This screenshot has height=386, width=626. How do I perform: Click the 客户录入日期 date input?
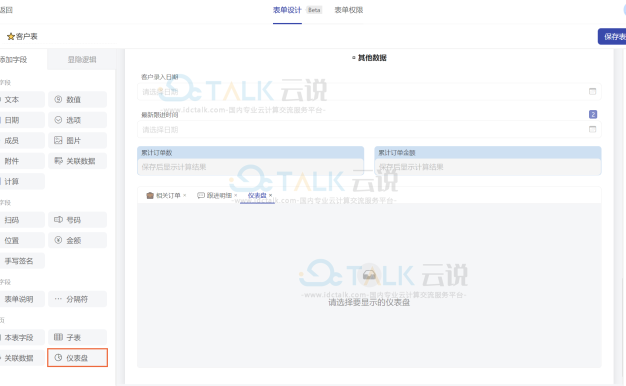(369, 92)
